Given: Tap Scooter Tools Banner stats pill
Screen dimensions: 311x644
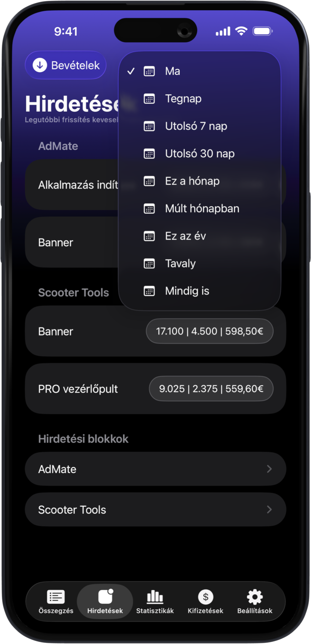Looking at the screenshot, I should click(210, 331).
